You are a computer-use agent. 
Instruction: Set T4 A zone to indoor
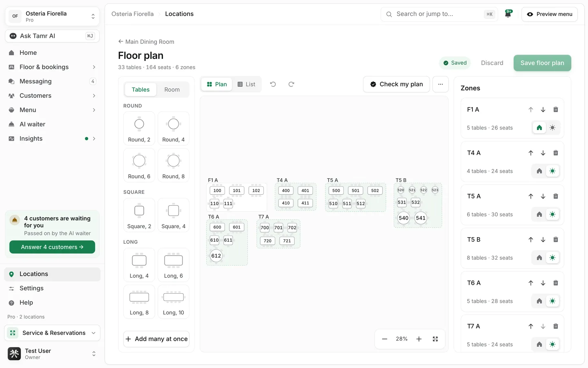click(539, 171)
